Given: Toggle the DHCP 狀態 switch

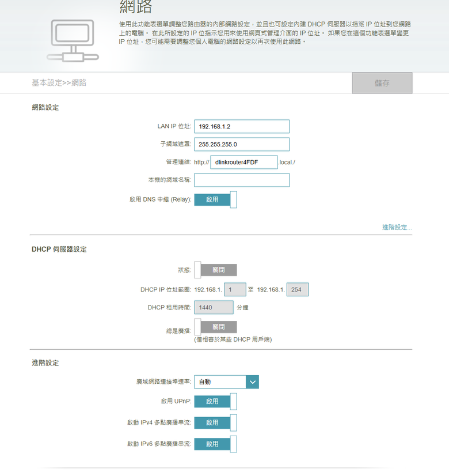Looking at the screenshot, I should click(215, 270).
